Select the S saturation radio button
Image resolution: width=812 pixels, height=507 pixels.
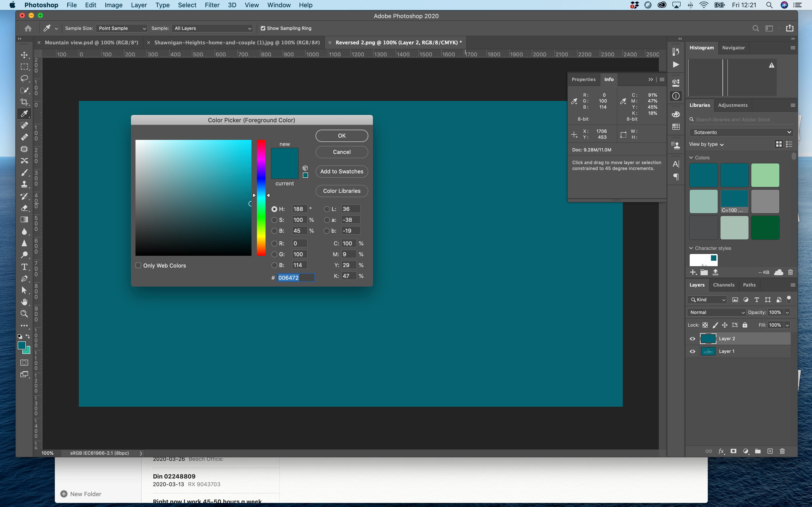[274, 220]
